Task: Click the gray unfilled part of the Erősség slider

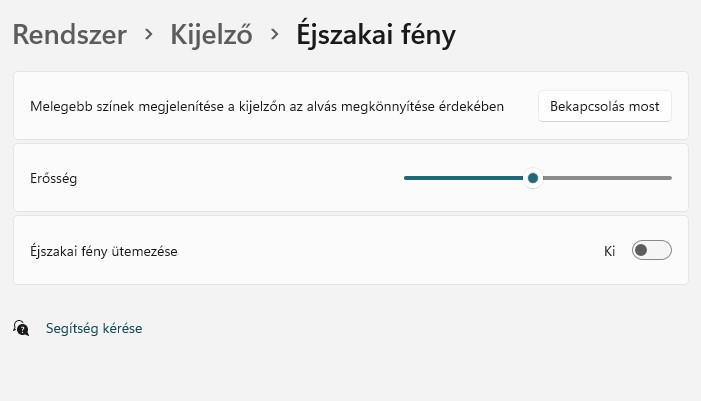Action: pyautogui.click(x=605, y=178)
